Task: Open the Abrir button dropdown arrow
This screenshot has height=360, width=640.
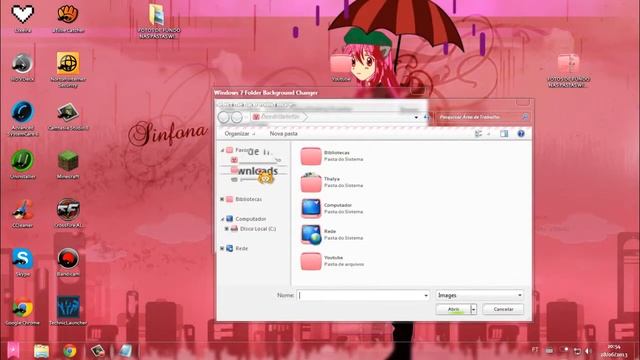Action: 473,309
